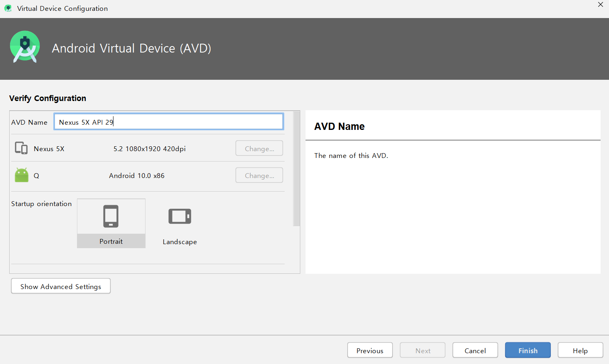Go to the Previous step

370,350
